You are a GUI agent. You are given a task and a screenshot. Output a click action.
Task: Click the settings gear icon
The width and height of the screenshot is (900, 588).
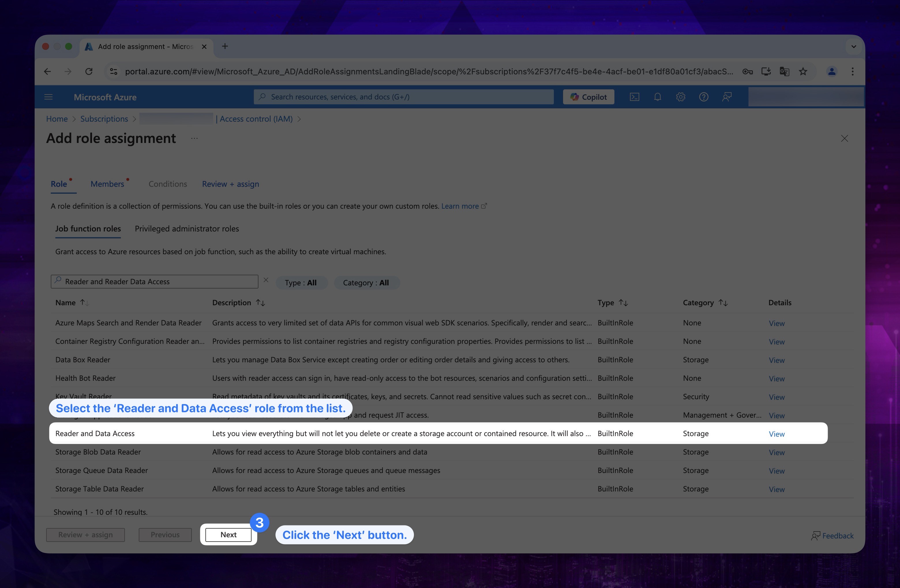(x=681, y=97)
